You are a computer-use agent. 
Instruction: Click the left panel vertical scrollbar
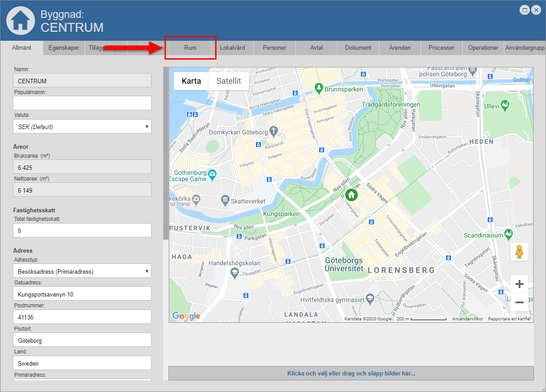tap(165, 152)
